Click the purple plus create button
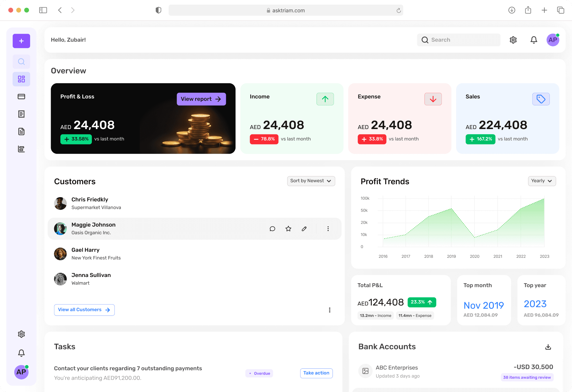 coord(21,41)
